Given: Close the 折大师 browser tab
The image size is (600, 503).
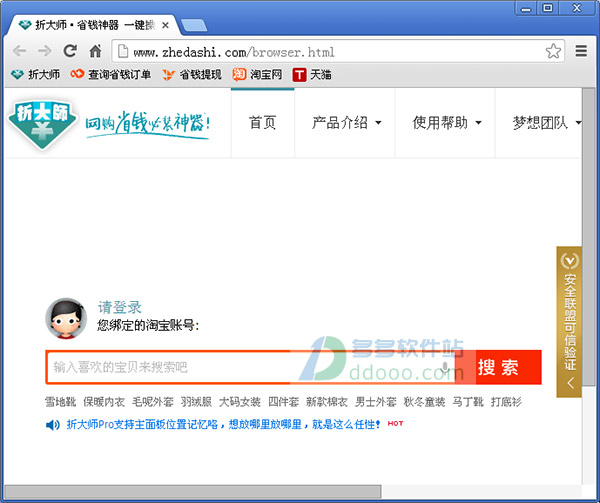Looking at the screenshot, I should (165, 25).
